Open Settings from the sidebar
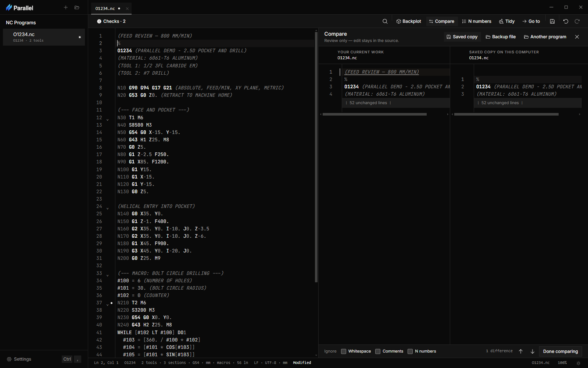588x368 pixels. tap(19, 359)
